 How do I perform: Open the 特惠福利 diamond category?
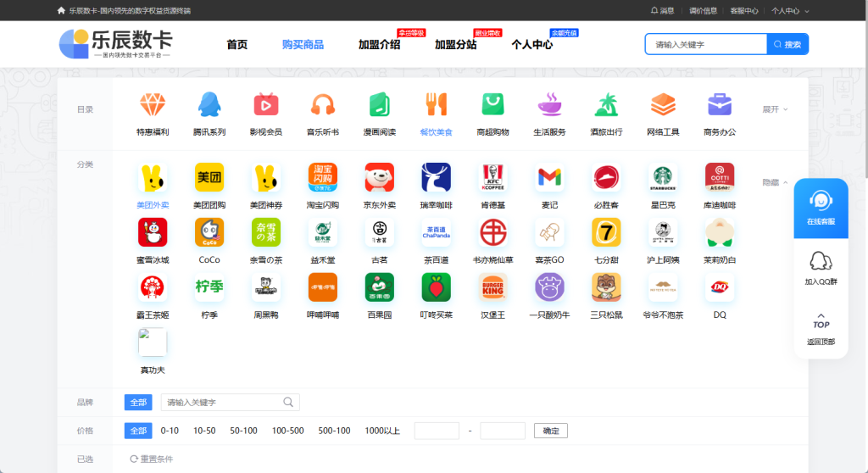[x=153, y=104]
